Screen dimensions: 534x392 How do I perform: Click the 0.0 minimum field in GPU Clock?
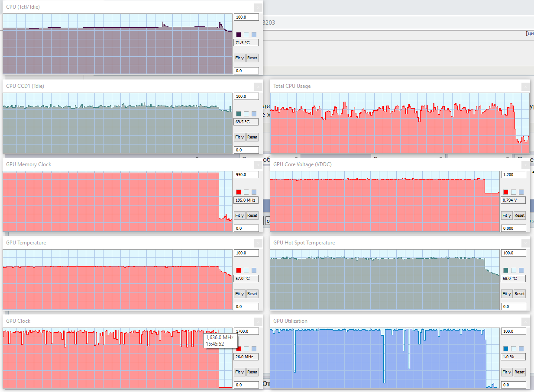(x=246, y=385)
